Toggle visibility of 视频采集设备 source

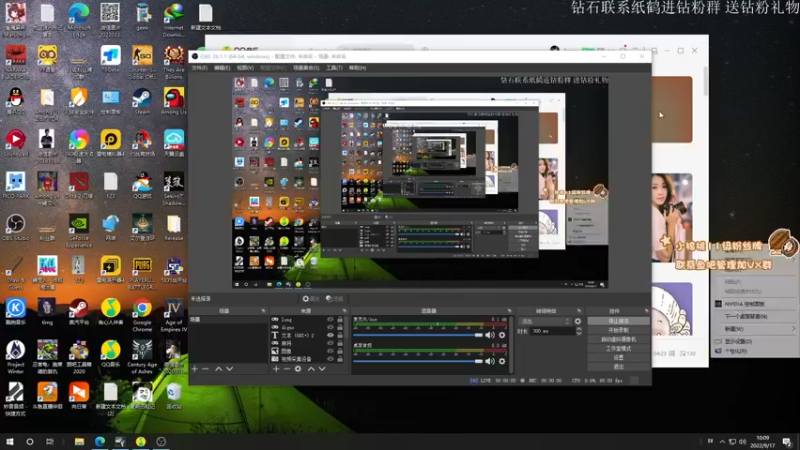pos(330,359)
